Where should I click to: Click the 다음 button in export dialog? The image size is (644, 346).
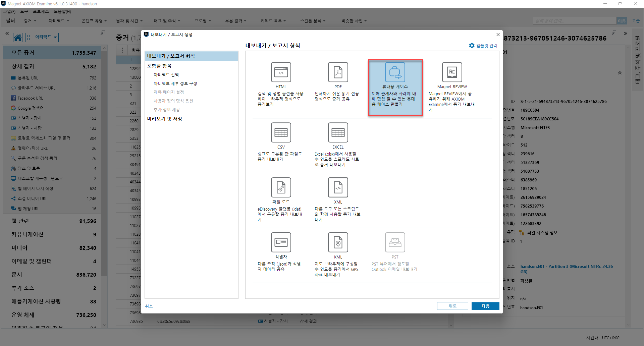point(485,306)
